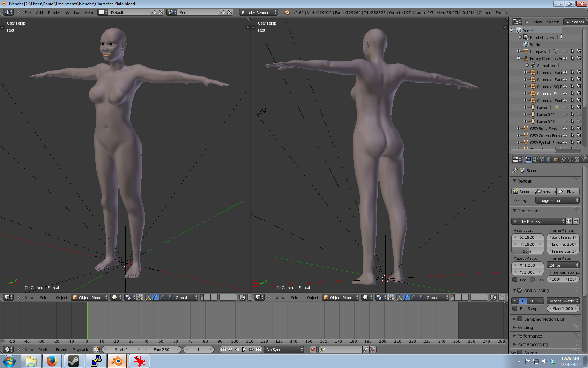Open the Playback menu in the timeline
Viewport: 588px width, 368px height.
pyautogui.click(x=80, y=350)
